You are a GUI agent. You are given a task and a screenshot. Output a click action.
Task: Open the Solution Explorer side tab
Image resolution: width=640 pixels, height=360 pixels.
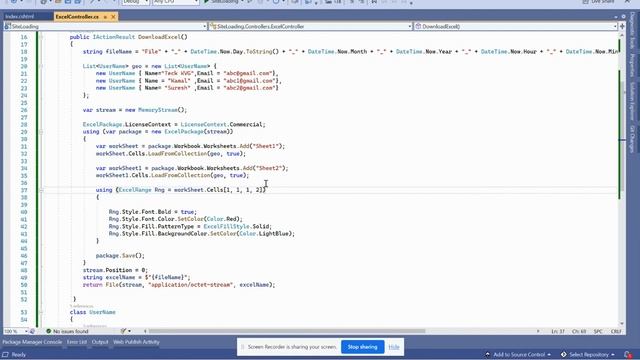pyautogui.click(x=633, y=101)
